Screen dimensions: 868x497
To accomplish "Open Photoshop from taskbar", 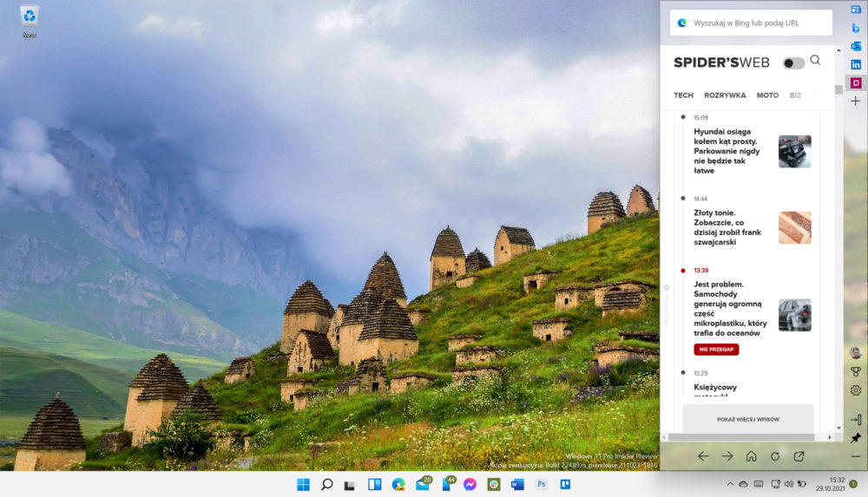I will coord(542,484).
